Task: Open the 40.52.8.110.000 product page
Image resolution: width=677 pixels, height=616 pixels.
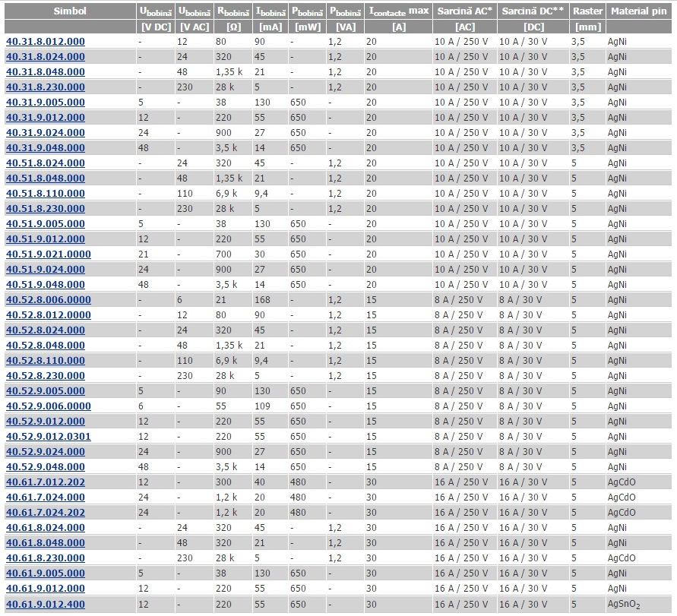Action: coord(46,361)
